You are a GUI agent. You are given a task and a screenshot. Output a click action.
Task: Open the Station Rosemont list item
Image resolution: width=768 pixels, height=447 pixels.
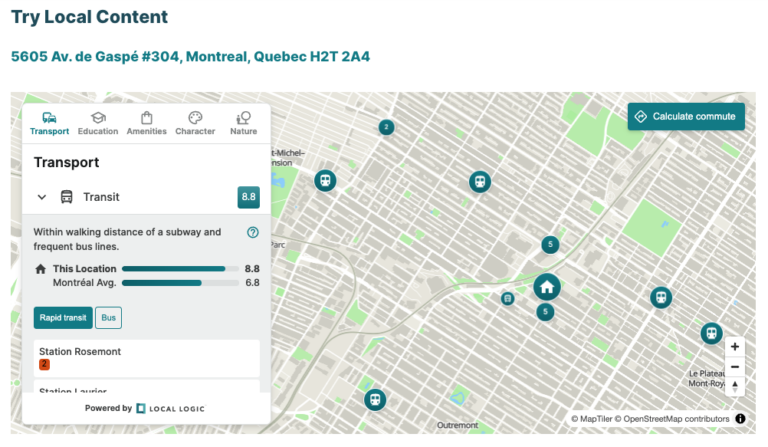click(x=146, y=358)
